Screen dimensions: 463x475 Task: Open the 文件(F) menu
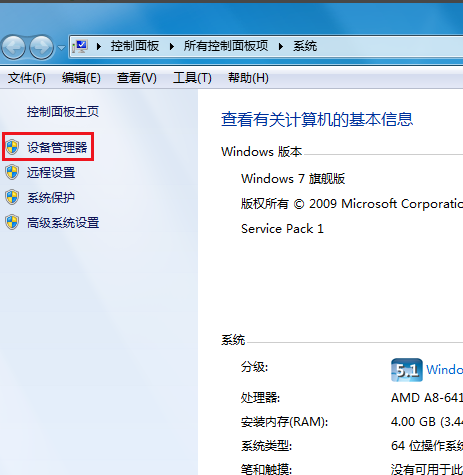[27, 78]
